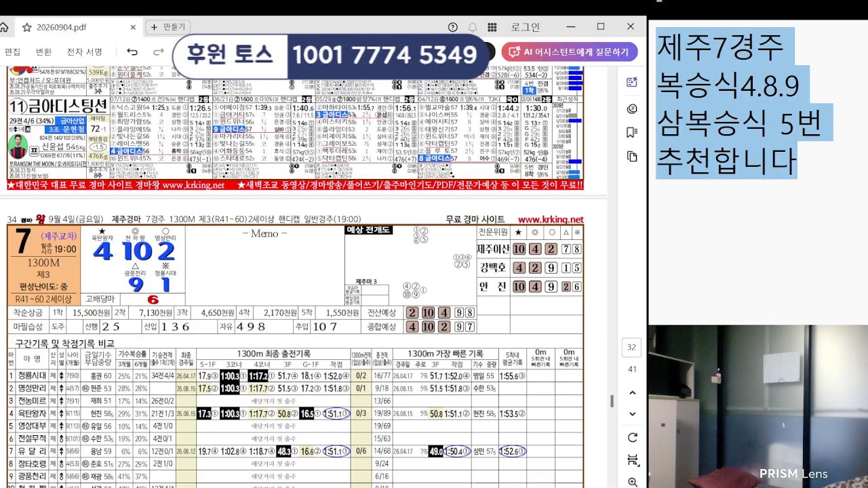Edit the current page number field 32
The height and width of the screenshot is (488, 868).
[x=631, y=347]
